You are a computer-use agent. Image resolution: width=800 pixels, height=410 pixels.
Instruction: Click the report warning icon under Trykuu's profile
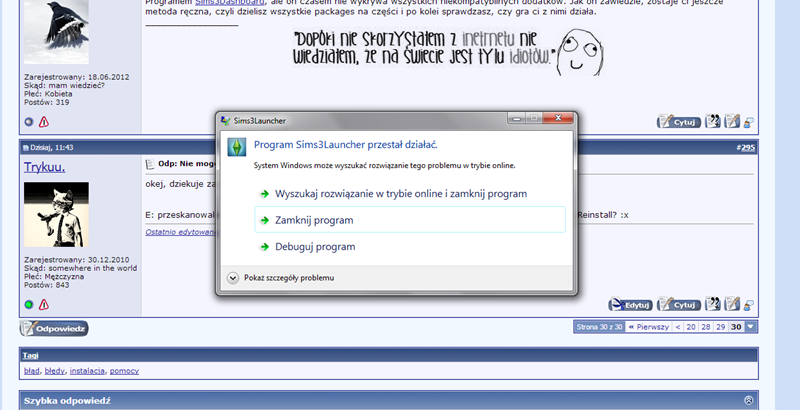click(44, 304)
